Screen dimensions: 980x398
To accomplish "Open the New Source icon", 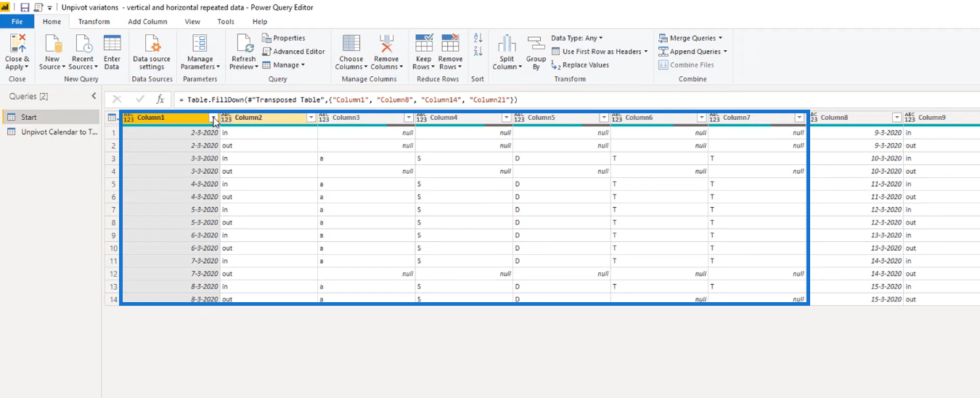I will (52, 43).
